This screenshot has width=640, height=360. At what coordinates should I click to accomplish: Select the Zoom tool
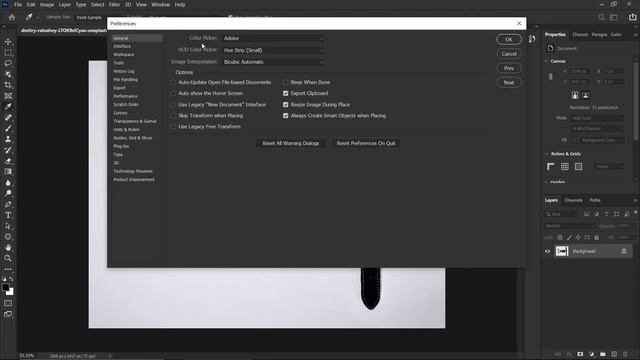(x=8, y=258)
